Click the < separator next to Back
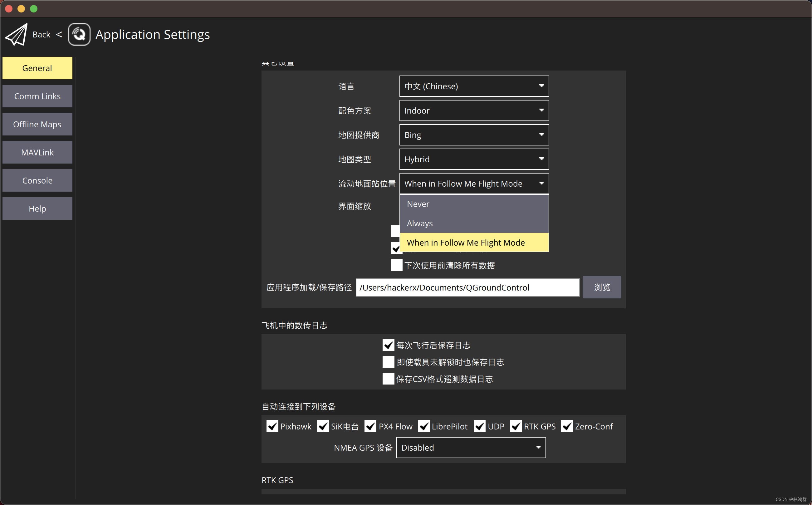Screen dimensions: 812x505 click(x=59, y=34)
